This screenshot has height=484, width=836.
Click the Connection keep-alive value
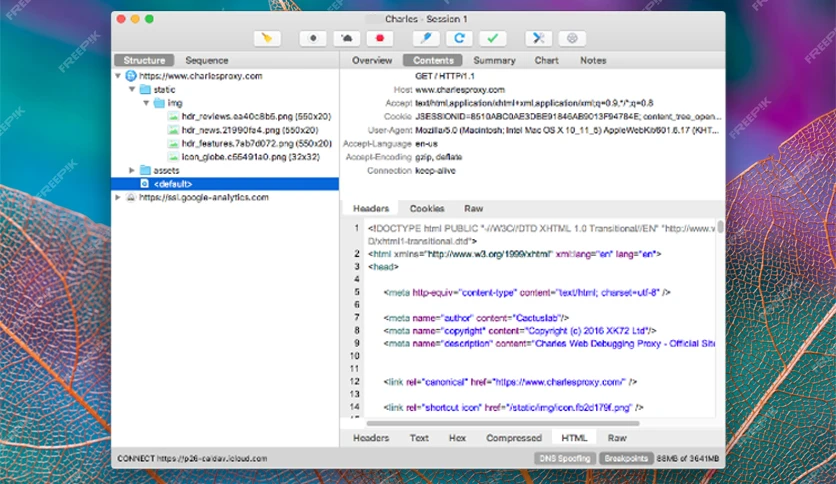click(x=435, y=171)
